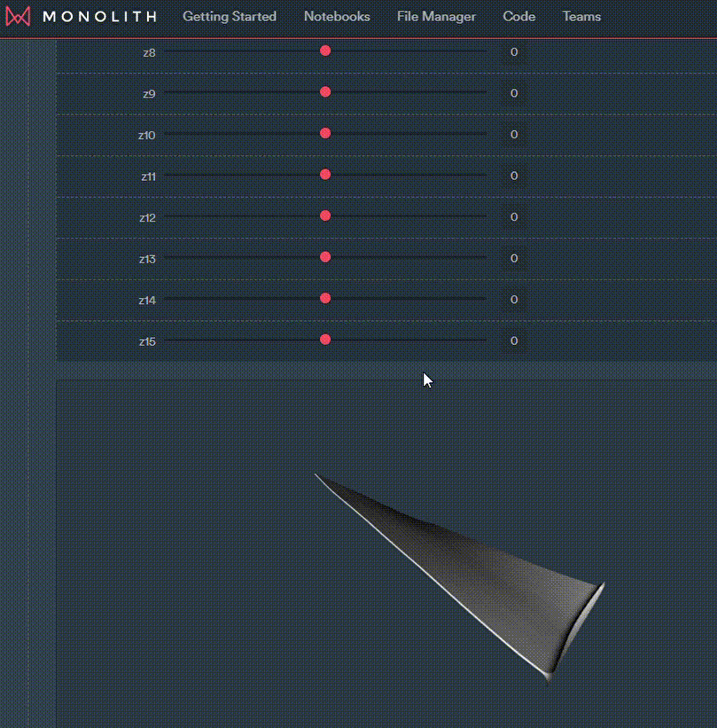Open the Getting Started page
The image size is (717, 728).
pyautogui.click(x=229, y=16)
